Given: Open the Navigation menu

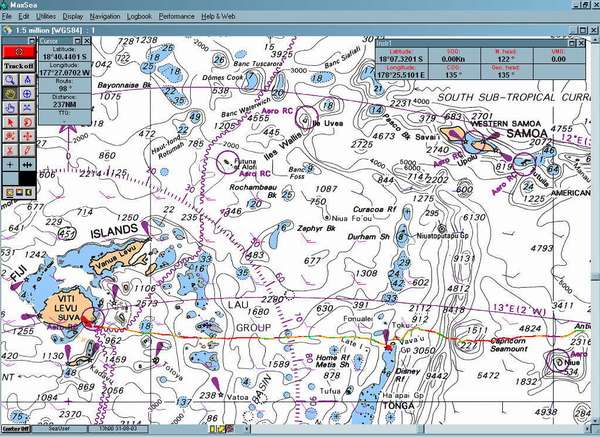Looking at the screenshot, I should click(105, 16).
